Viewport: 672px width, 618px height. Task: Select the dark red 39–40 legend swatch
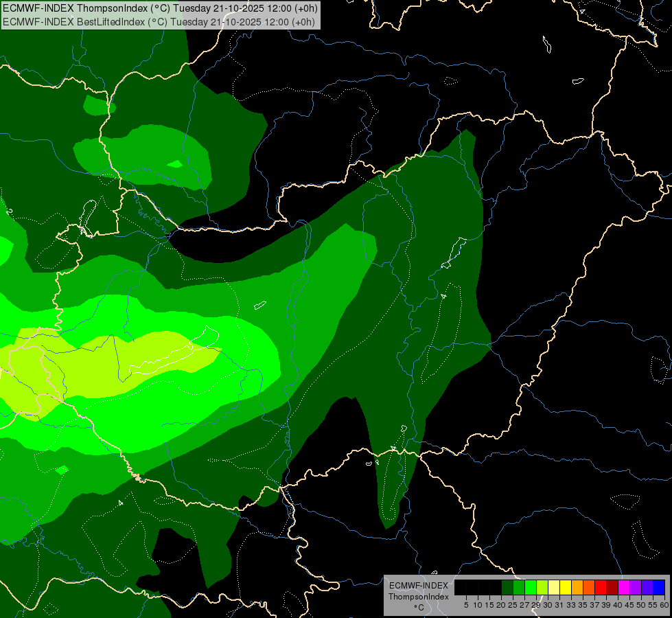612,587
